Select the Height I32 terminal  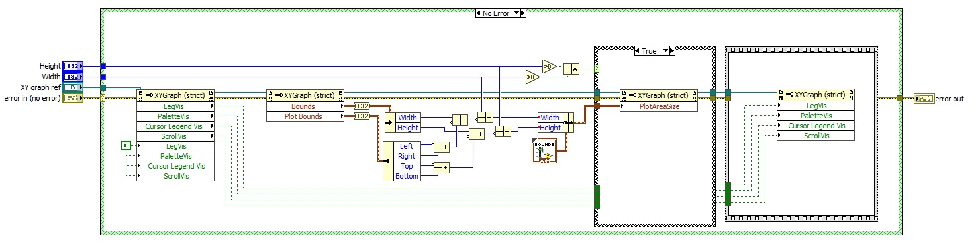72,66
